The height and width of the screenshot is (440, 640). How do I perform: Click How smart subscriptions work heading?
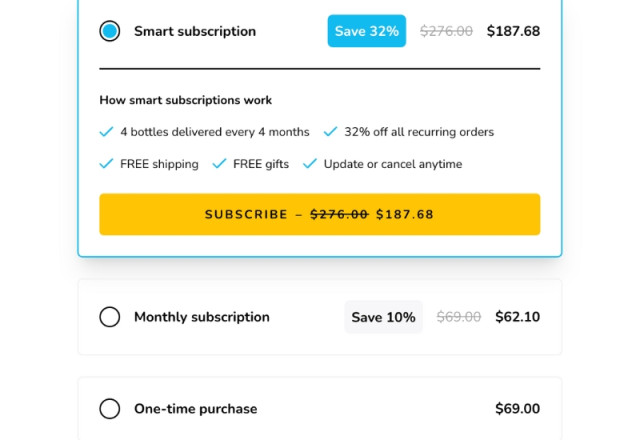pos(186,100)
